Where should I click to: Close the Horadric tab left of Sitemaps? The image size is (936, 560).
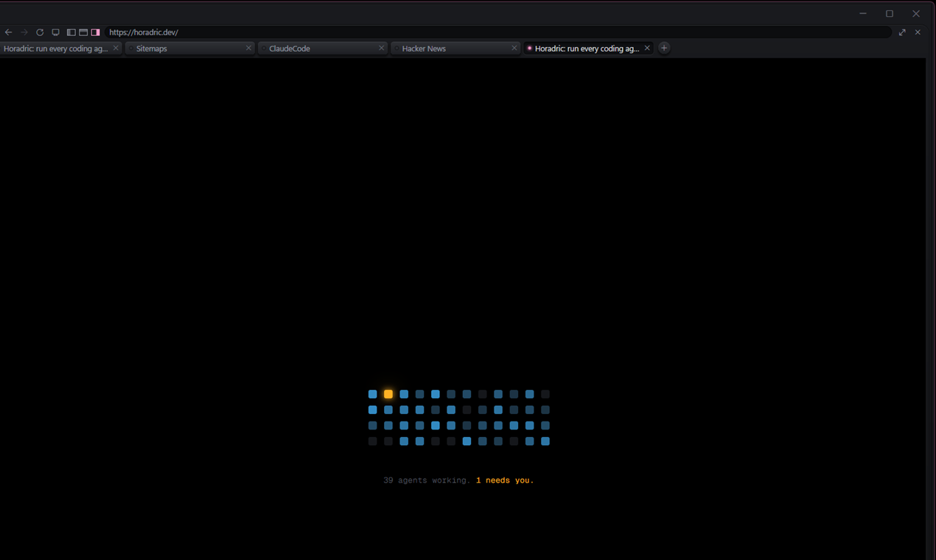pos(116,48)
